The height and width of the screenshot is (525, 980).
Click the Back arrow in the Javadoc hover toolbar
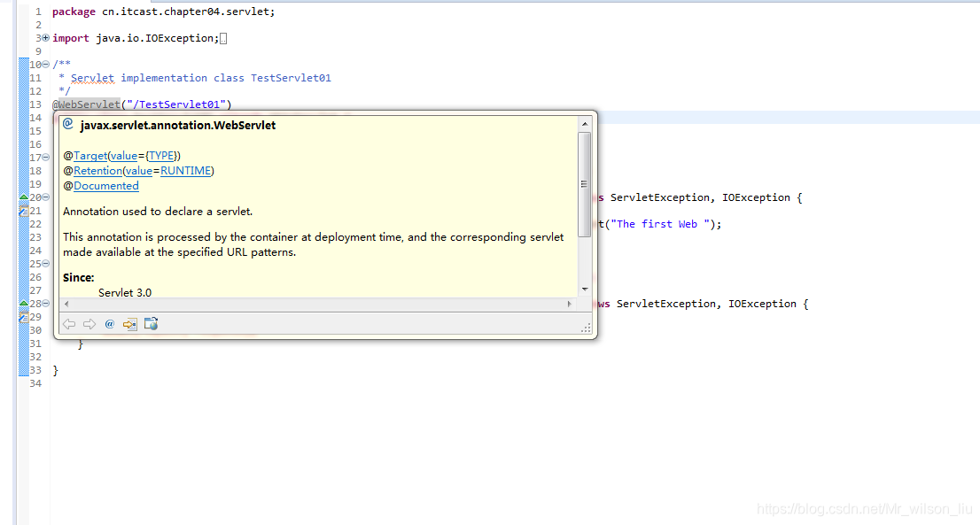(69, 323)
